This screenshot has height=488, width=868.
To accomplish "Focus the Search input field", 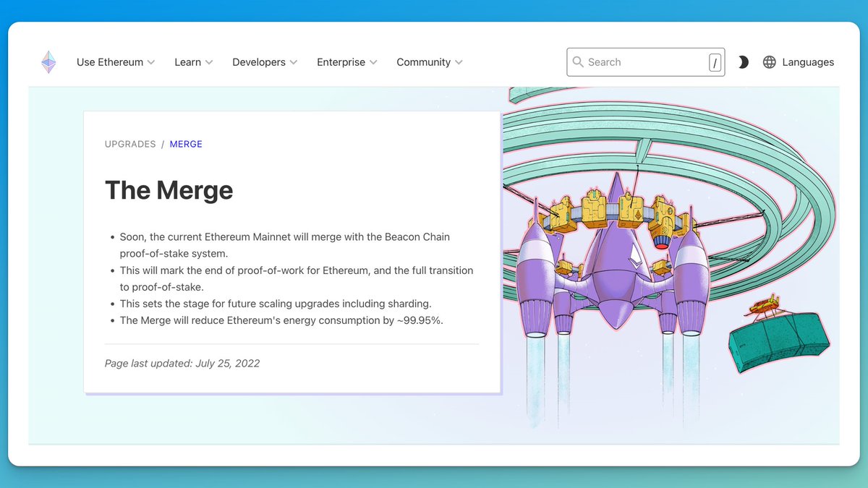I will pos(645,62).
